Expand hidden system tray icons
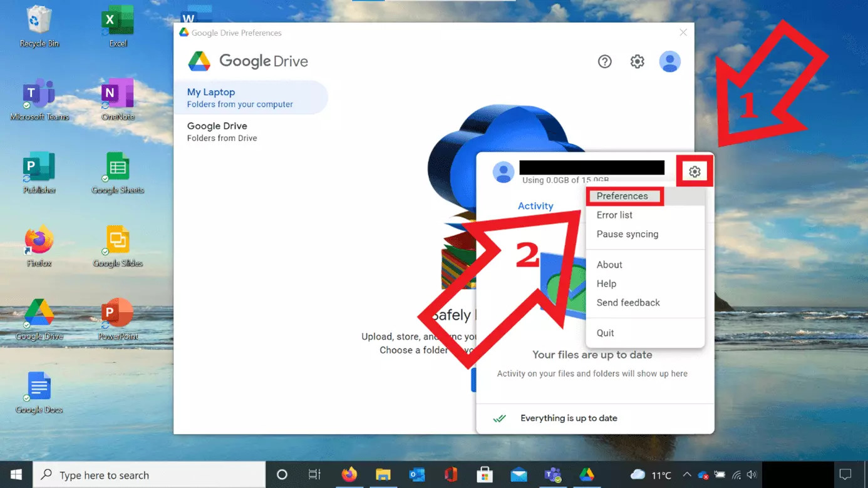 pyautogui.click(x=687, y=475)
